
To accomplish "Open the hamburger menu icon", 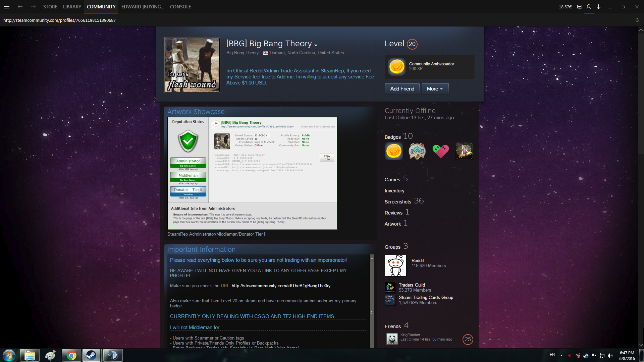I will point(6,7).
